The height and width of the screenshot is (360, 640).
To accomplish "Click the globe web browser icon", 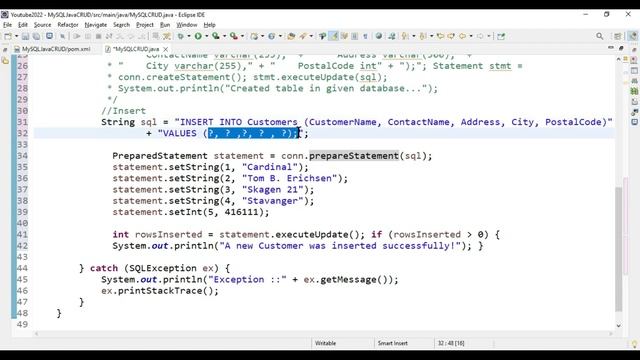I will click(379, 36).
